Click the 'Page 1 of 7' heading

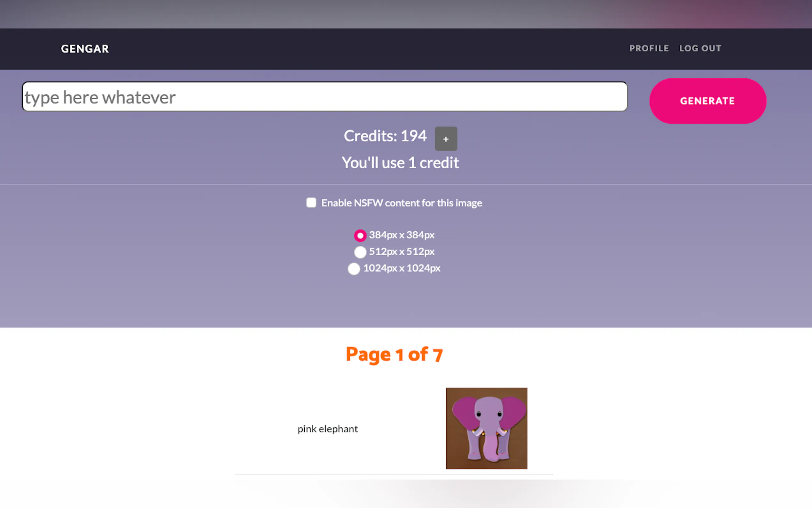point(394,354)
